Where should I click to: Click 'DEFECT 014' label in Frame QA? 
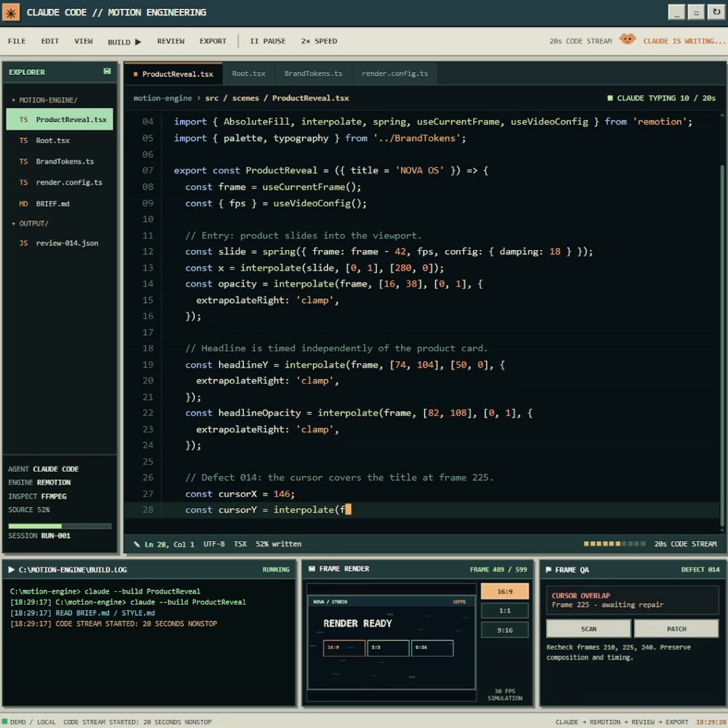[700, 570]
